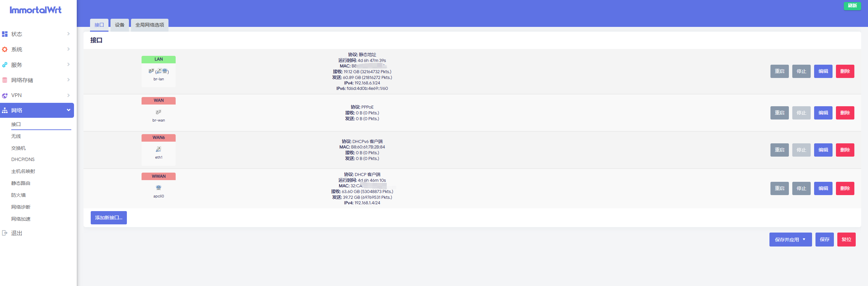Expand the 服务 menu chevron
The height and width of the screenshot is (286, 868).
69,64
